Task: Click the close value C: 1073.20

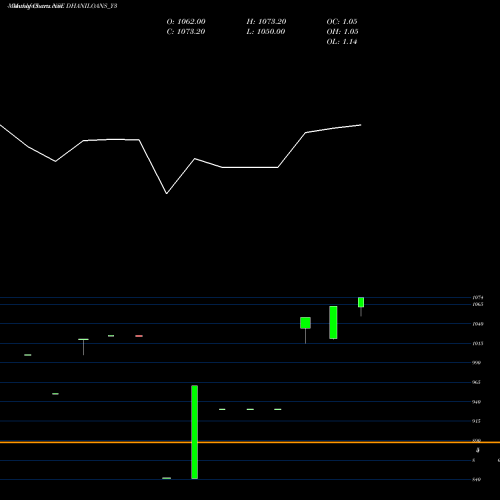Action: point(186,32)
